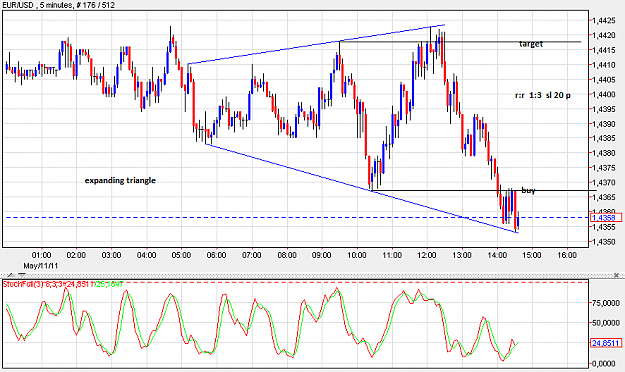The height and width of the screenshot is (372, 625).
Task: Click the 'target' annotation label
Action: tap(531, 44)
